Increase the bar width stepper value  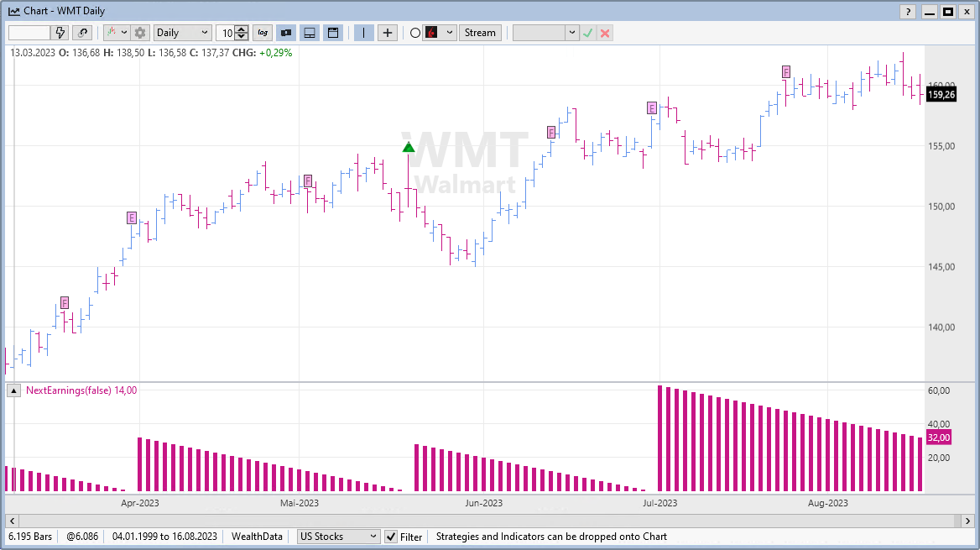click(242, 29)
